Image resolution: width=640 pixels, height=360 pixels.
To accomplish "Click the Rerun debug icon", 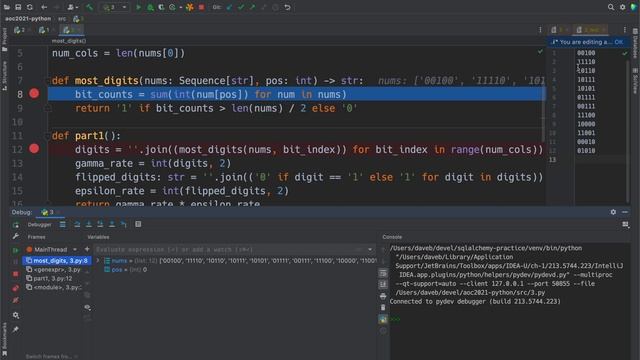I will coord(16,225).
